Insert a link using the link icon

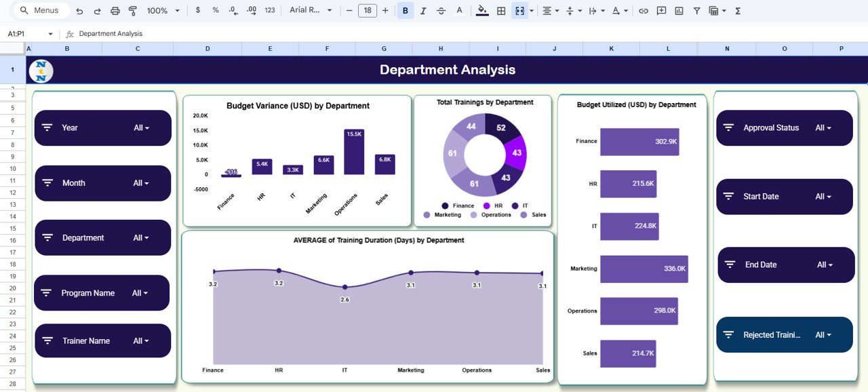(x=643, y=10)
